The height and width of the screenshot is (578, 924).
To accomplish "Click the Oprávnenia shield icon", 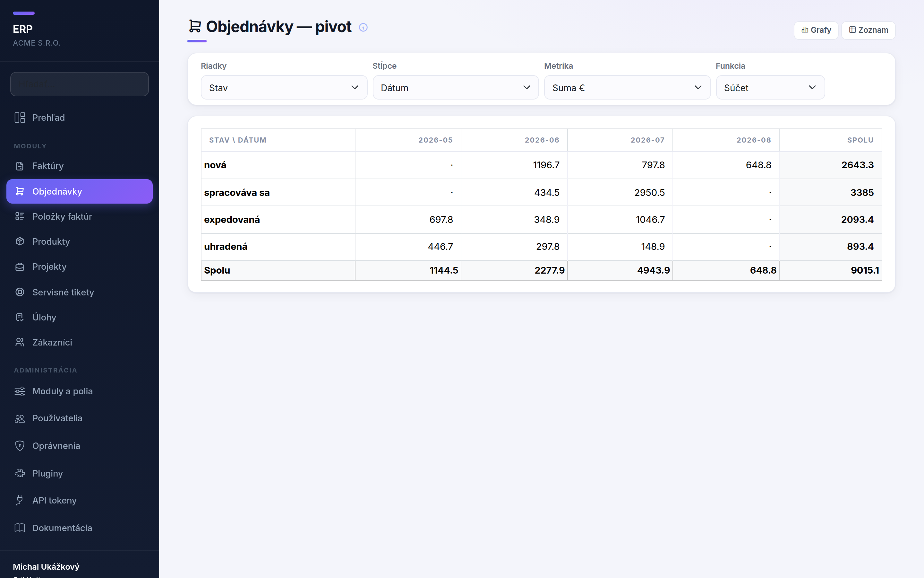I will (x=20, y=446).
